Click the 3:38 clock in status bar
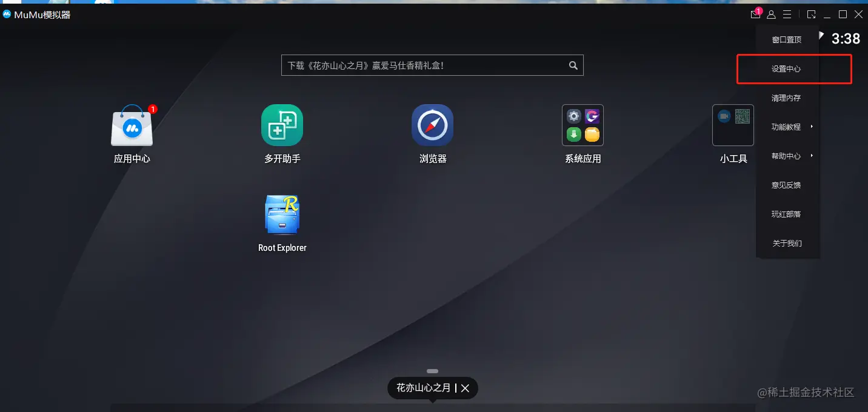This screenshot has height=412, width=868. point(846,39)
